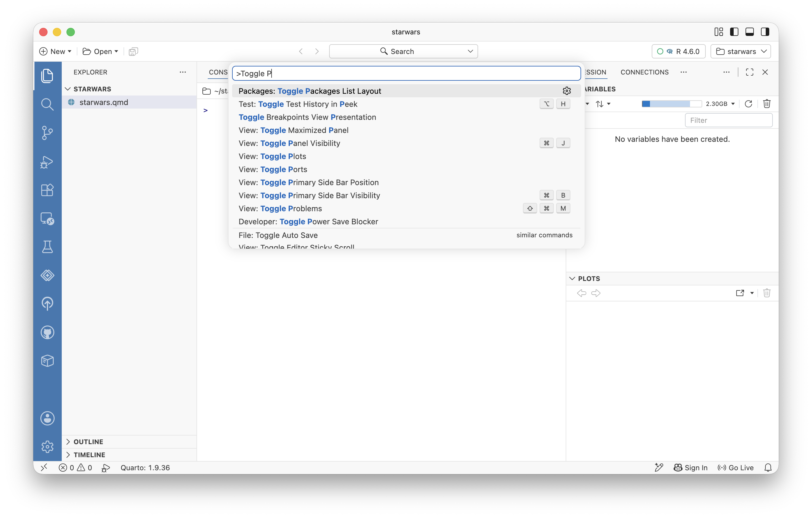Open the dropdown arrow next to plot window icon
The width and height of the screenshot is (812, 518).
pos(752,293)
